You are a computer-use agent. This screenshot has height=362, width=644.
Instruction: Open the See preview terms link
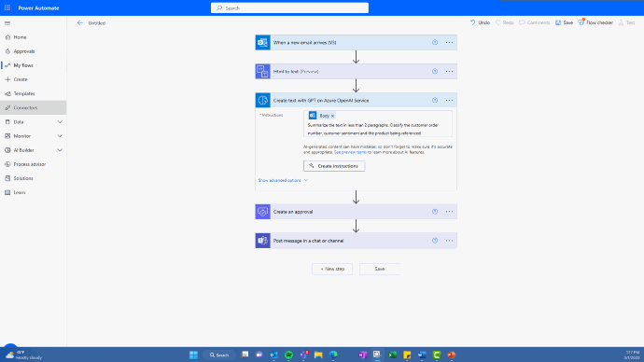tap(350, 152)
